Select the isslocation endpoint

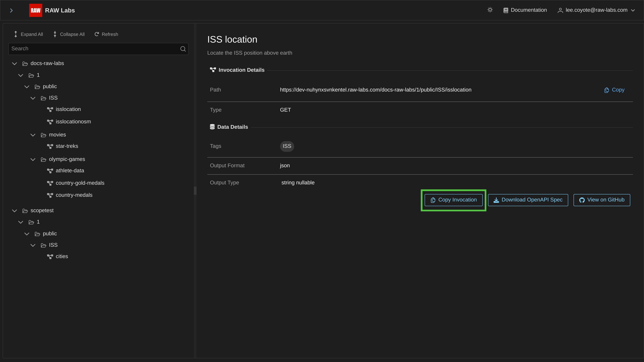coord(68,109)
